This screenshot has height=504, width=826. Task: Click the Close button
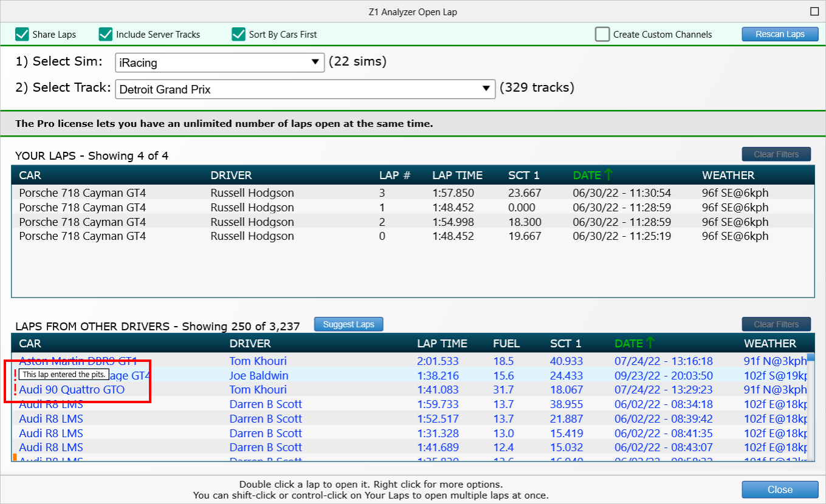[x=780, y=489]
